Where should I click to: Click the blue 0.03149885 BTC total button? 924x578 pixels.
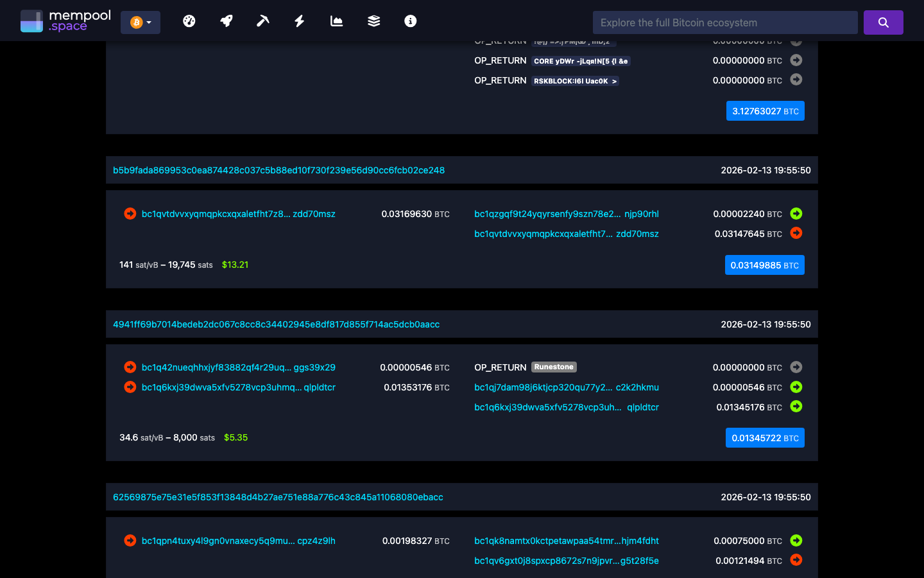click(764, 265)
